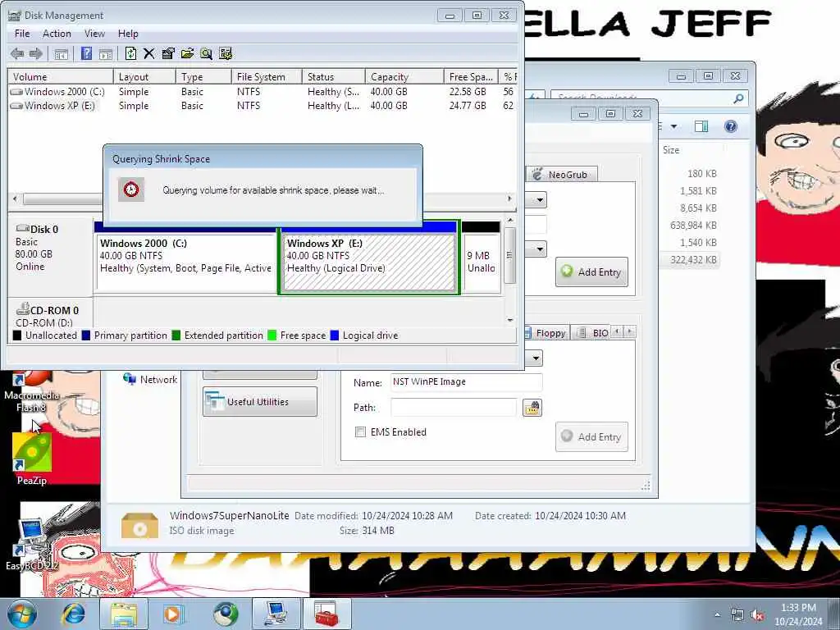Click the Name field containing NST WinPE Image

(x=467, y=382)
